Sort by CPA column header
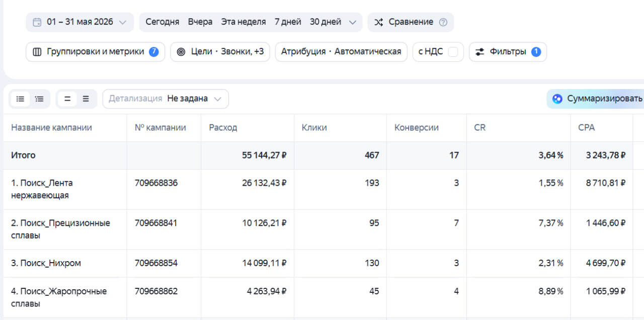The image size is (644, 320). tap(586, 128)
